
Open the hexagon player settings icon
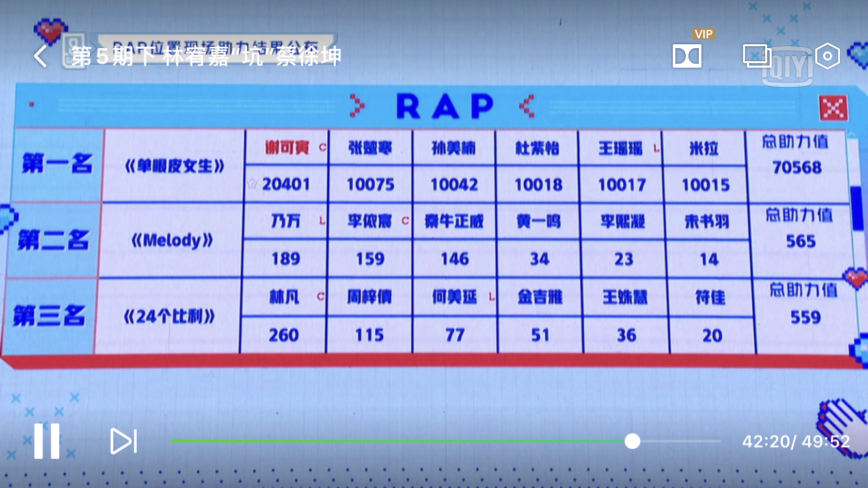coord(827,57)
